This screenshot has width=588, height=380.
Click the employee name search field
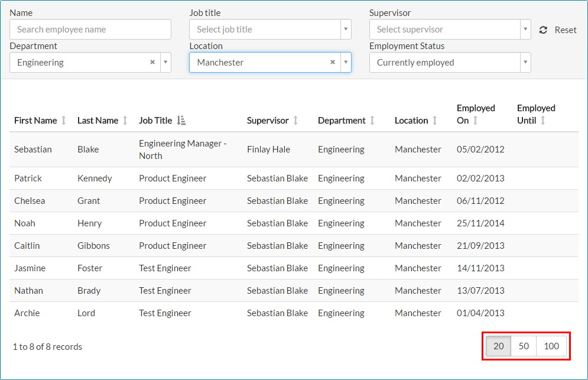(90, 30)
